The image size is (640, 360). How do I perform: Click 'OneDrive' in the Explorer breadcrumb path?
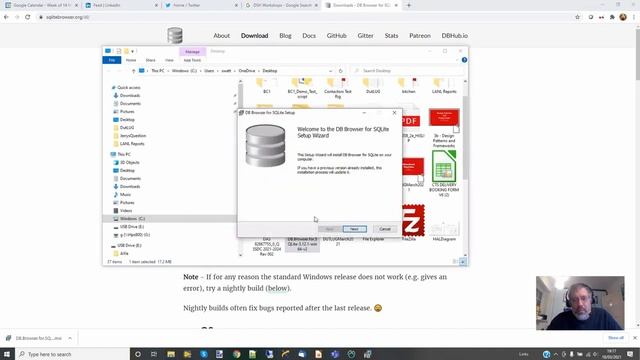coord(247,71)
